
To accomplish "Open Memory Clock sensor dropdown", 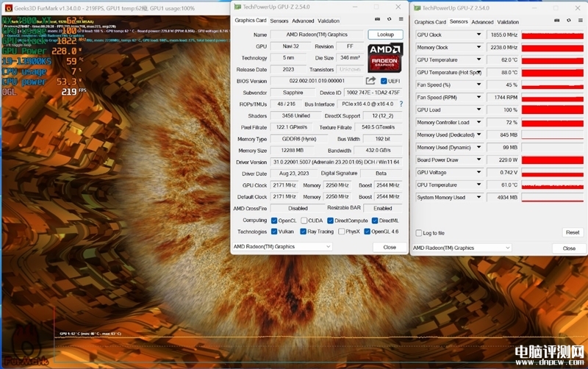I will (479, 47).
